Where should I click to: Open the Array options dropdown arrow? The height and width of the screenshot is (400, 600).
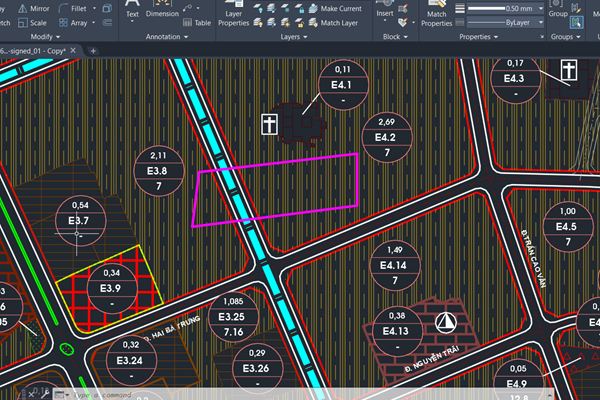pos(94,23)
